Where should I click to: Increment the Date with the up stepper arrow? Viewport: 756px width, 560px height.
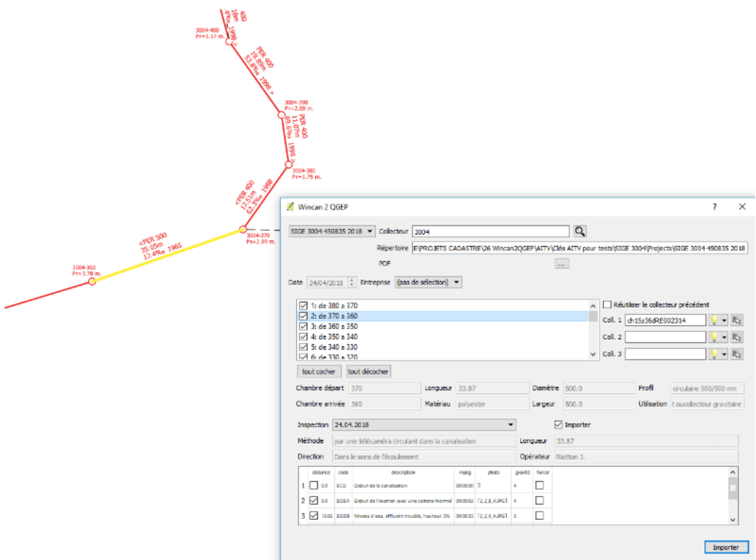[352, 279]
